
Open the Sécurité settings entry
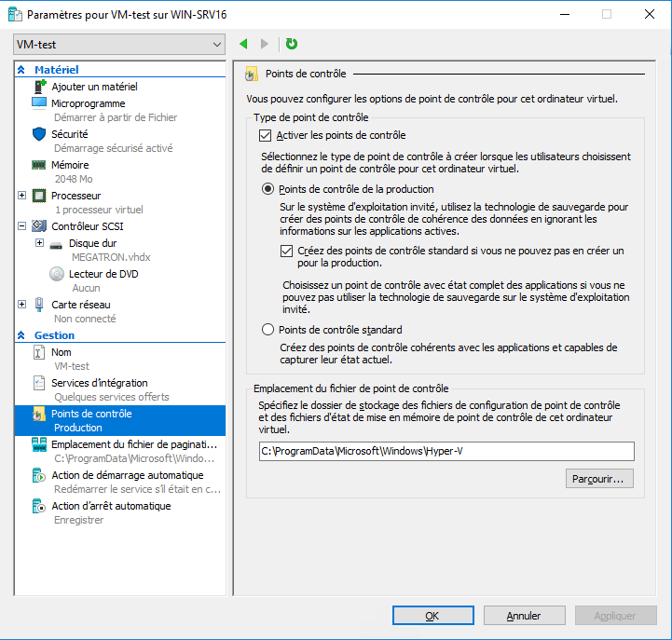point(69,134)
